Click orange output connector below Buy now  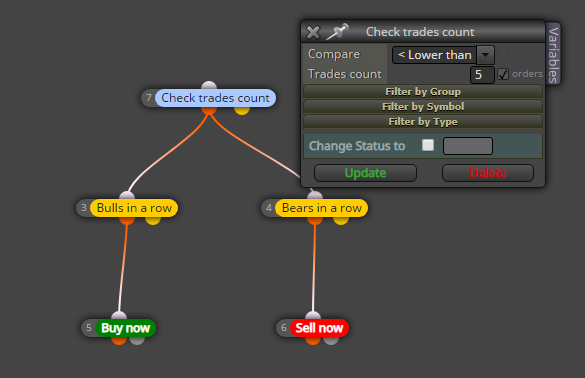point(119,340)
